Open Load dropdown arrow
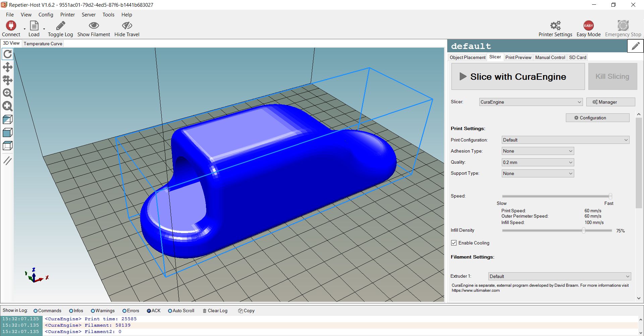 (x=44, y=29)
